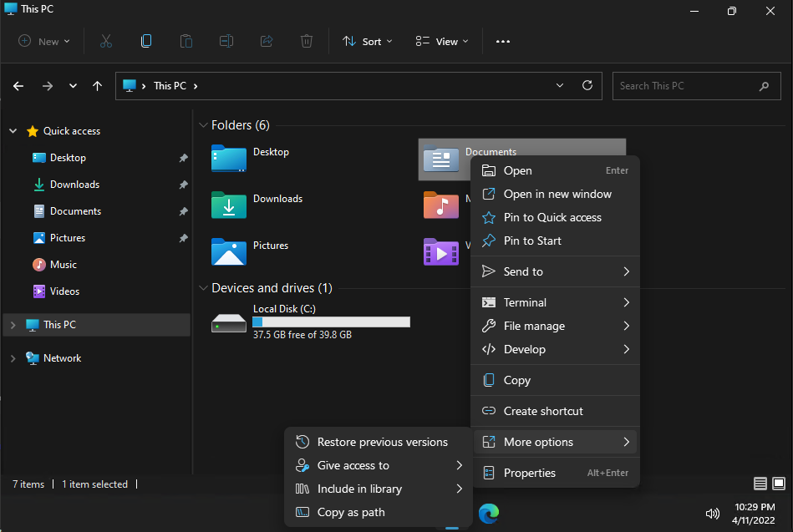Screen dimensions: 793x532
Task: Unpin Desktop from Quick access
Action: point(183,158)
